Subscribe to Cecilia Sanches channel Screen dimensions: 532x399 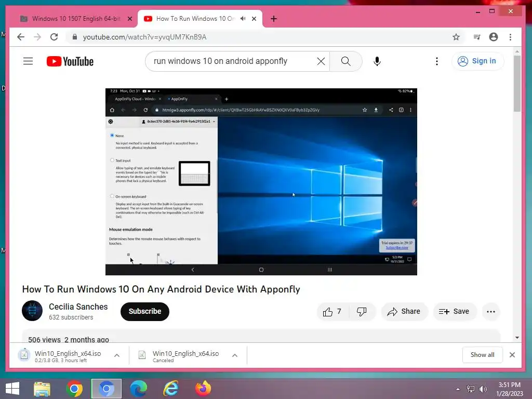[145, 312]
